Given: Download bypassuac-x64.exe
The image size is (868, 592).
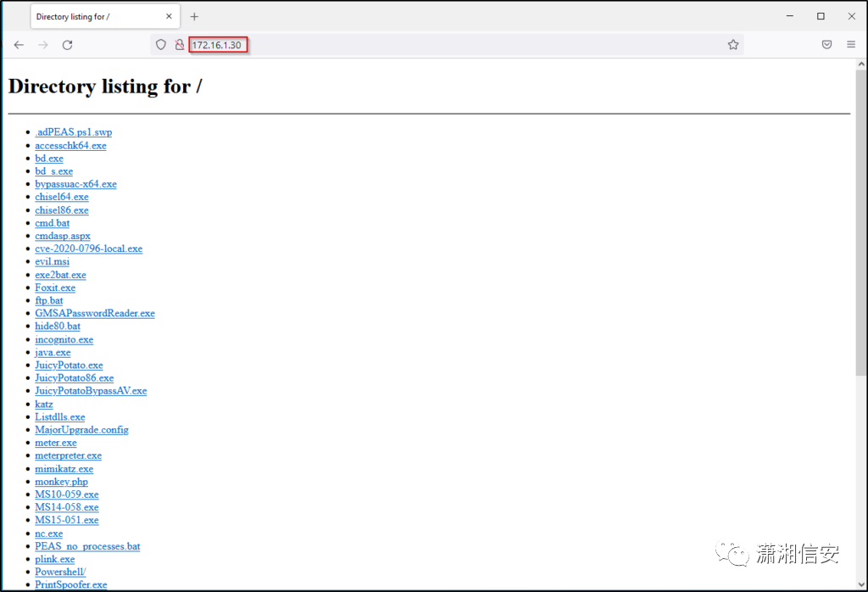Looking at the screenshot, I should tap(75, 184).
